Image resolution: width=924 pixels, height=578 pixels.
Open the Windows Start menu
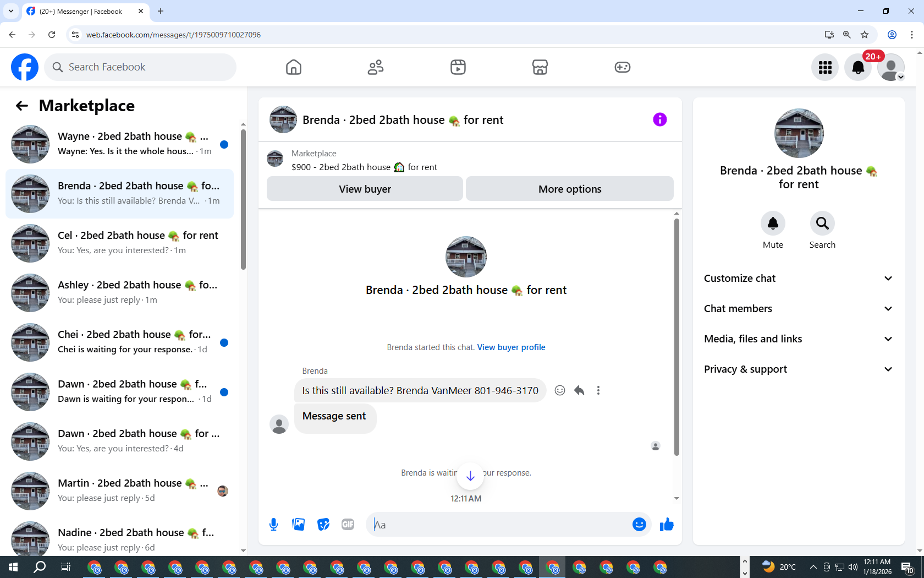pyautogui.click(x=13, y=567)
